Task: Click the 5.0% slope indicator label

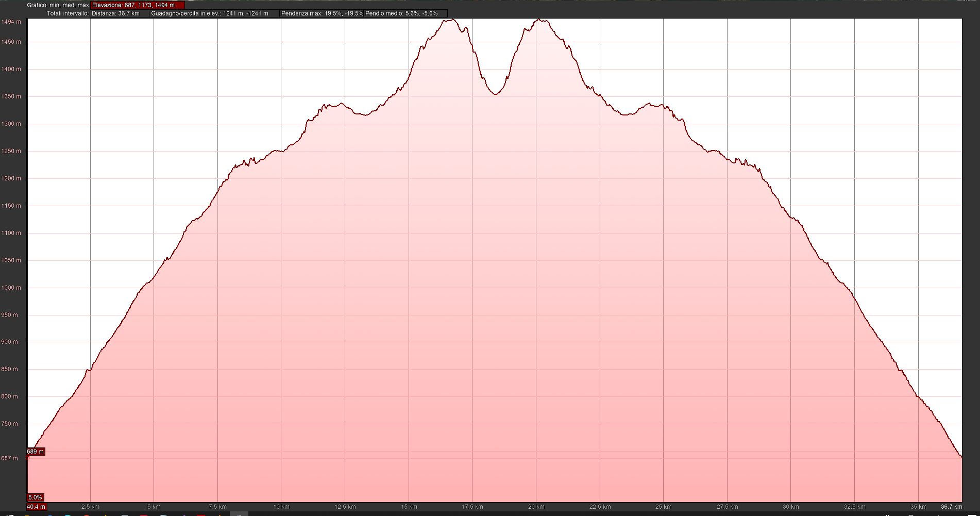Action: pyautogui.click(x=35, y=497)
